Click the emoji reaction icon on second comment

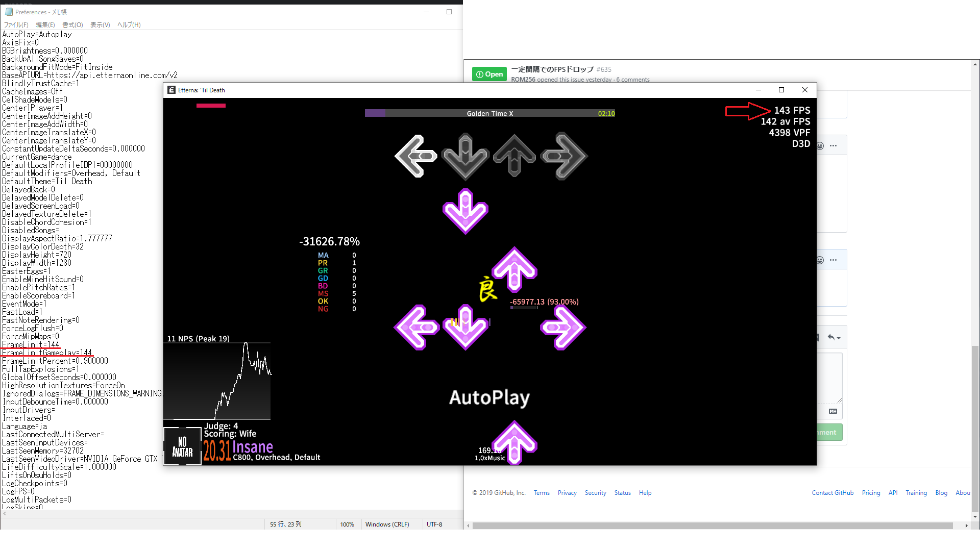[820, 260]
